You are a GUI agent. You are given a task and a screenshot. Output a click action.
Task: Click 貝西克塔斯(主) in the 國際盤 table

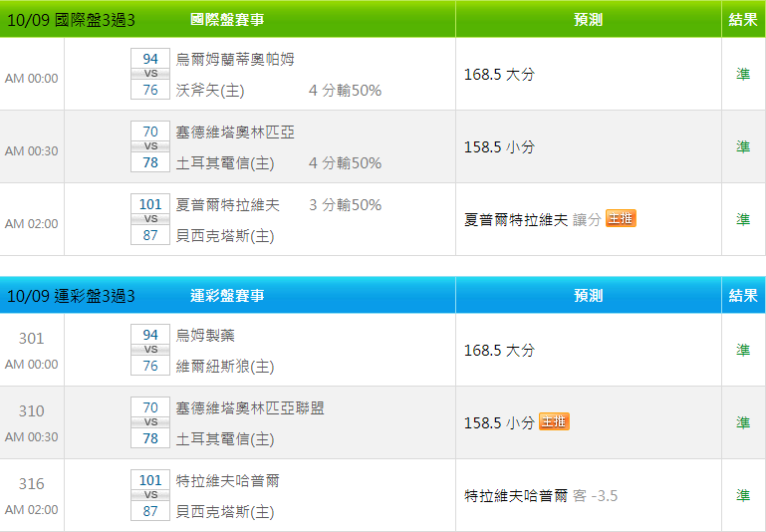225,236
